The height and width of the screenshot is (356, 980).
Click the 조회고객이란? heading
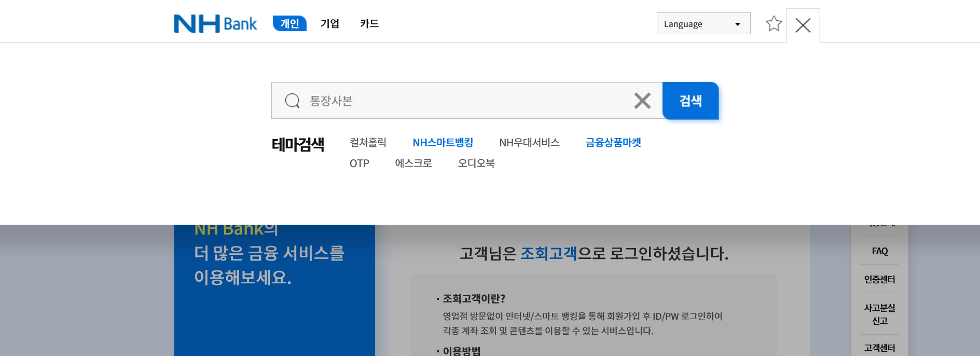click(x=474, y=298)
